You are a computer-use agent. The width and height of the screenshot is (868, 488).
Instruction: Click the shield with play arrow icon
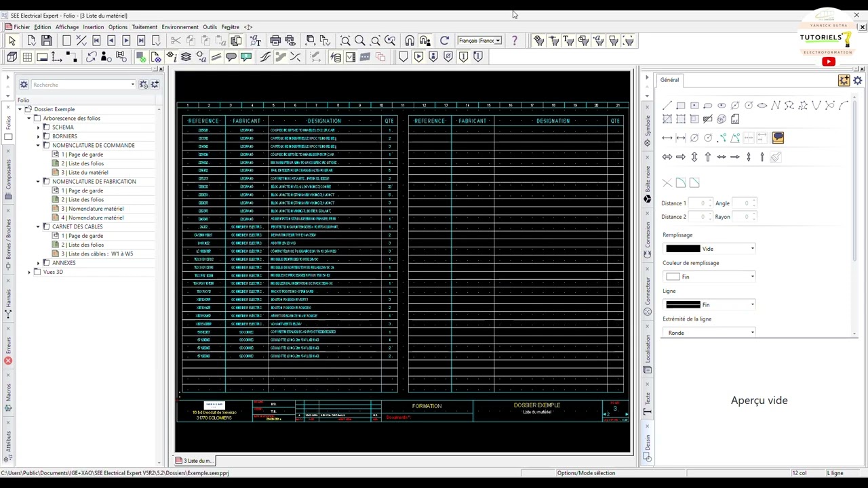pos(418,57)
